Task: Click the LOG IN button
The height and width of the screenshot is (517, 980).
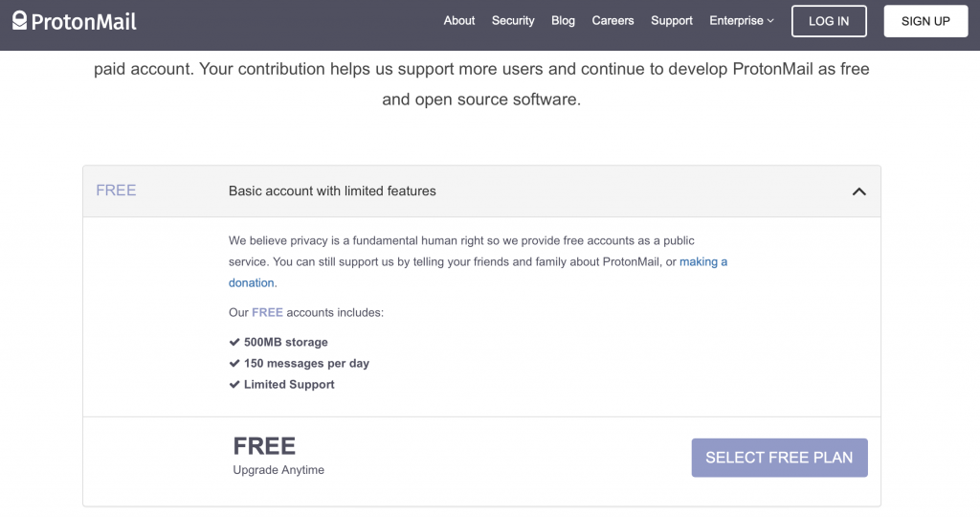Action: (829, 21)
